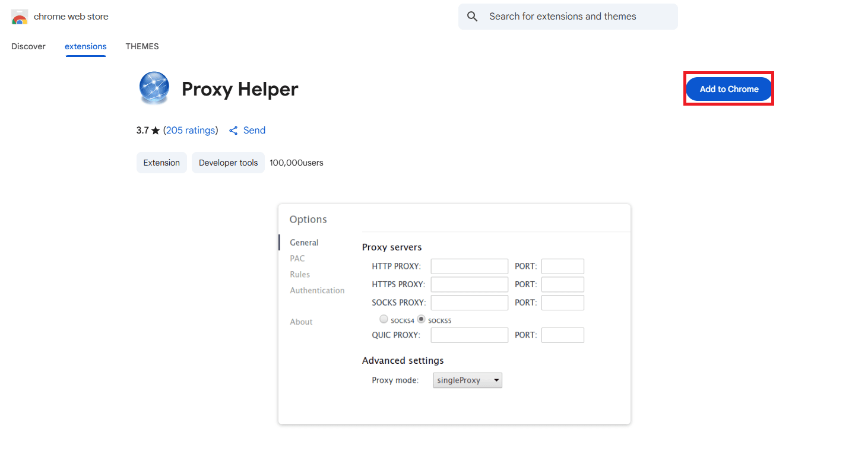
Task: Click the Add to Chrome button
Action: pos(728,88)
